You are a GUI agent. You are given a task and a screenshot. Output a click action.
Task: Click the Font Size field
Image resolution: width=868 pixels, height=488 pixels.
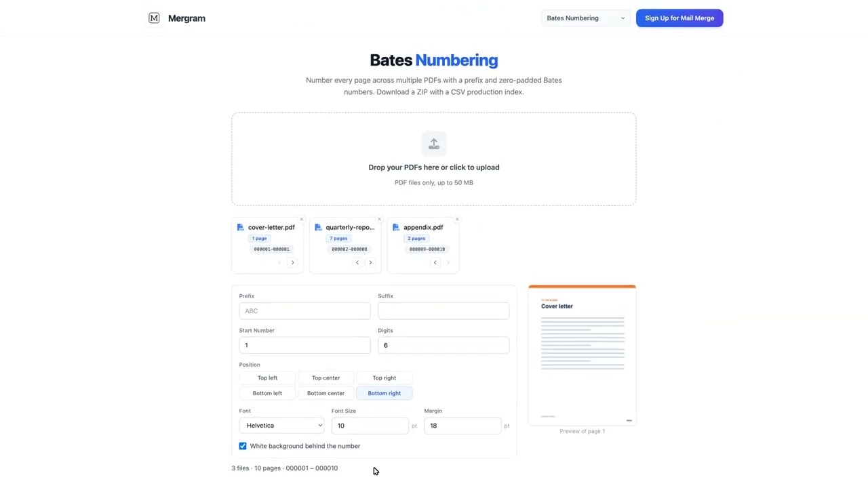coord(370,426)
